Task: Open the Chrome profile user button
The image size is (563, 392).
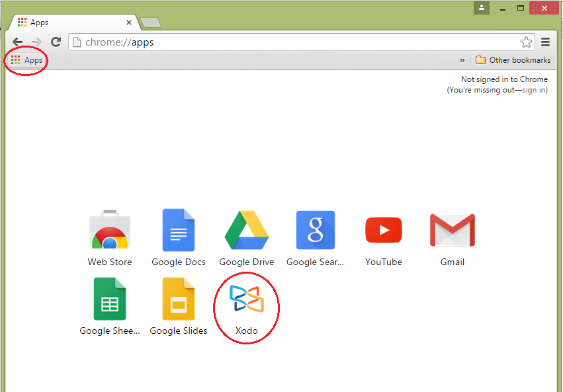Action: click(x=482, y=8)
